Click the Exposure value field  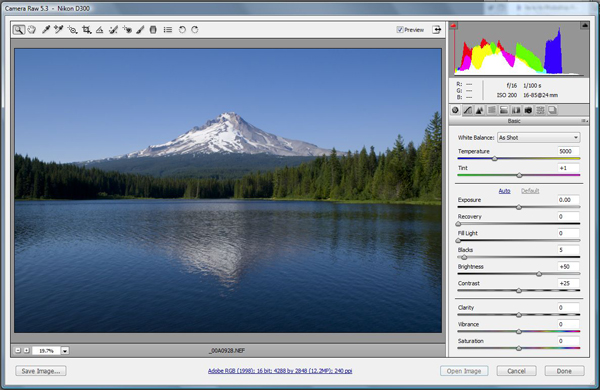[x=568, y=200]
